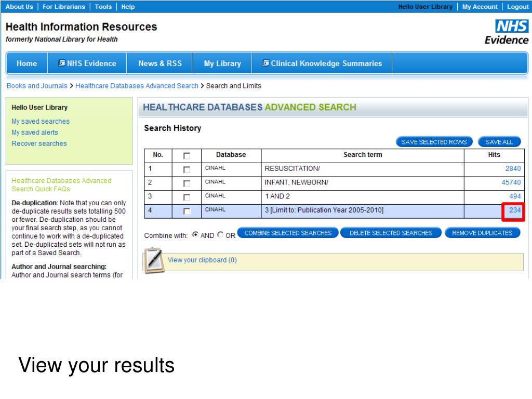View the 494 hits result
The image size is (532, 399).
pyautogui.click(x=515, y=196)
